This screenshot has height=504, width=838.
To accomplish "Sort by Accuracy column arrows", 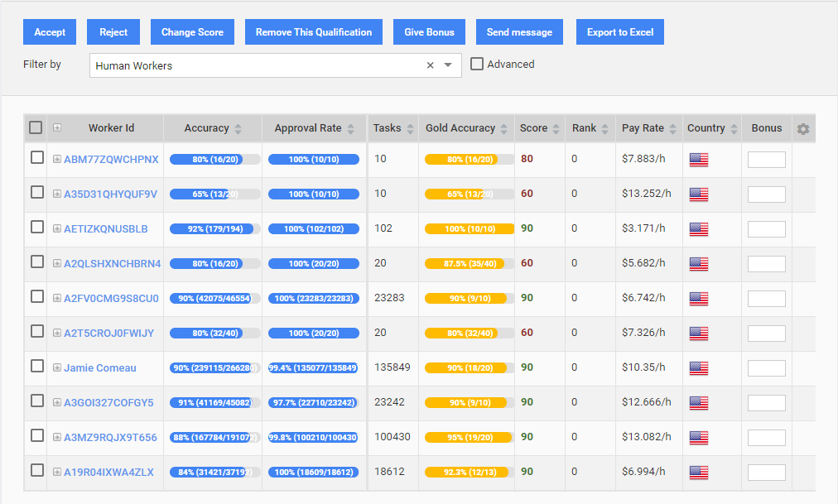I will click(x=238, y=128).
